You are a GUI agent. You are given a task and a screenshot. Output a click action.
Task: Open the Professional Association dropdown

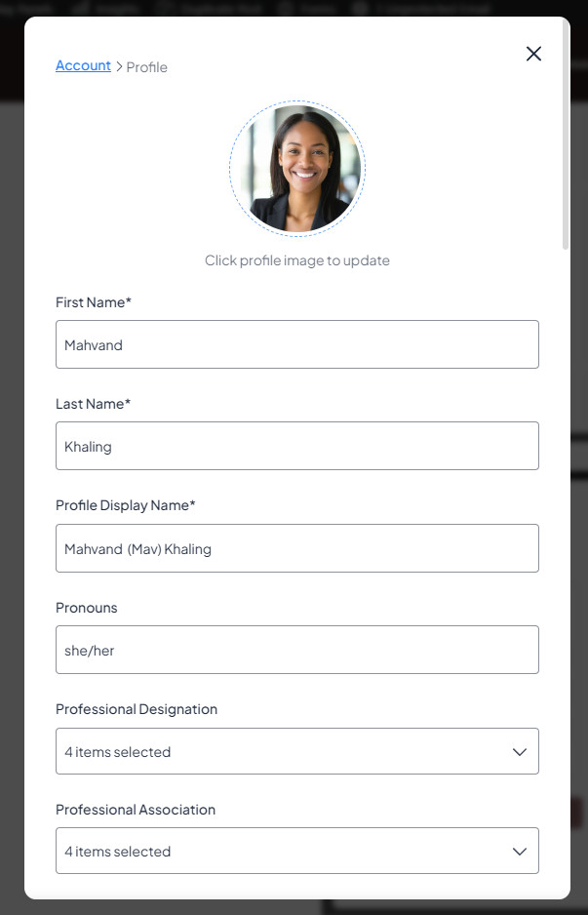297,851
